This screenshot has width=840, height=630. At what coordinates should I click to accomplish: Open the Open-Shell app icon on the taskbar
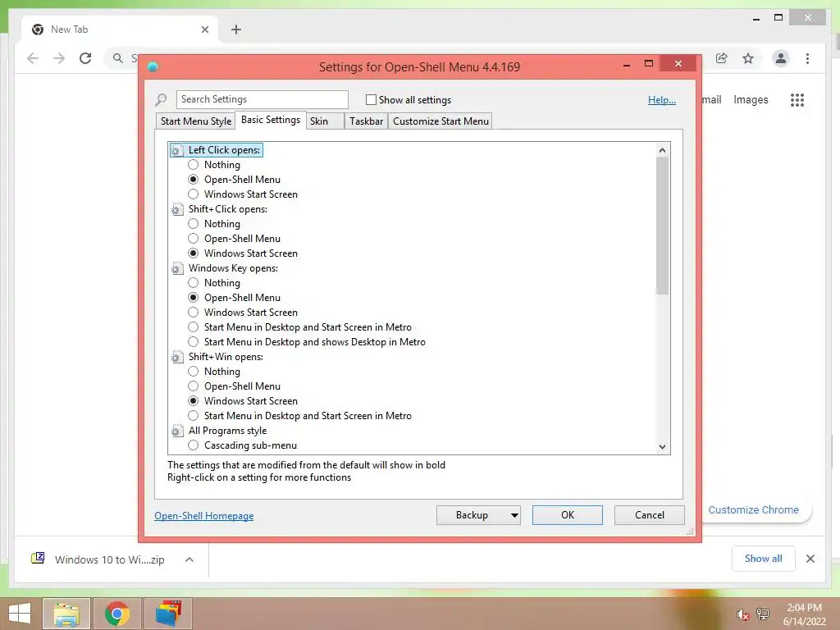coord(168,614)
